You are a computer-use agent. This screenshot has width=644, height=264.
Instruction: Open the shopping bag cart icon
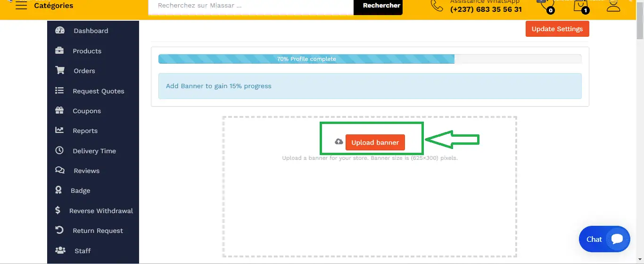click(x=580, y=6)
